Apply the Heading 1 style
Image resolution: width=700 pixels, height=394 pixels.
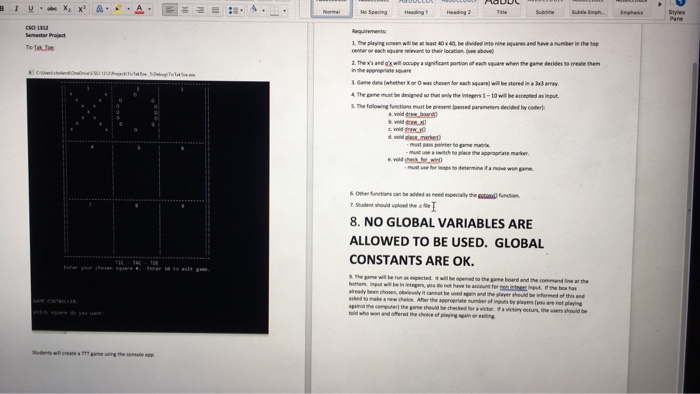[x=416, y=9]
